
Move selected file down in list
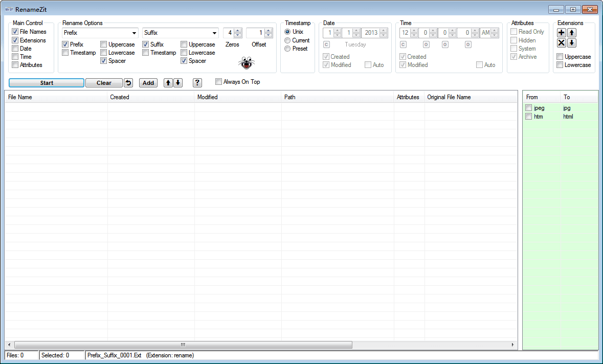point(177,83)
